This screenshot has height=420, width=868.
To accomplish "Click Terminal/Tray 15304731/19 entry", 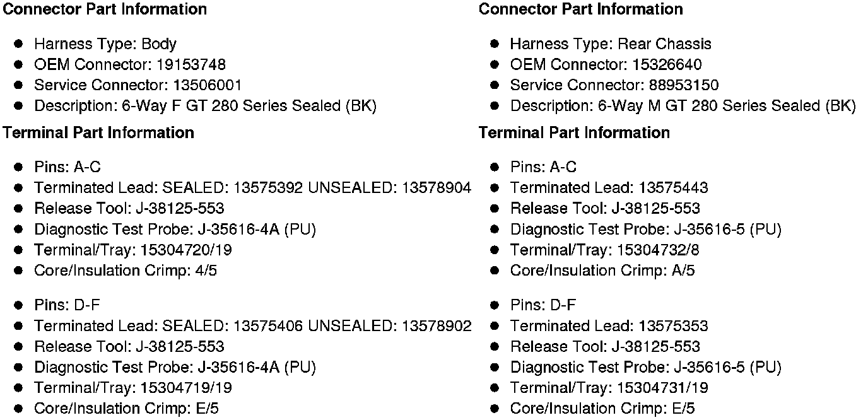I will coord(609,388).
